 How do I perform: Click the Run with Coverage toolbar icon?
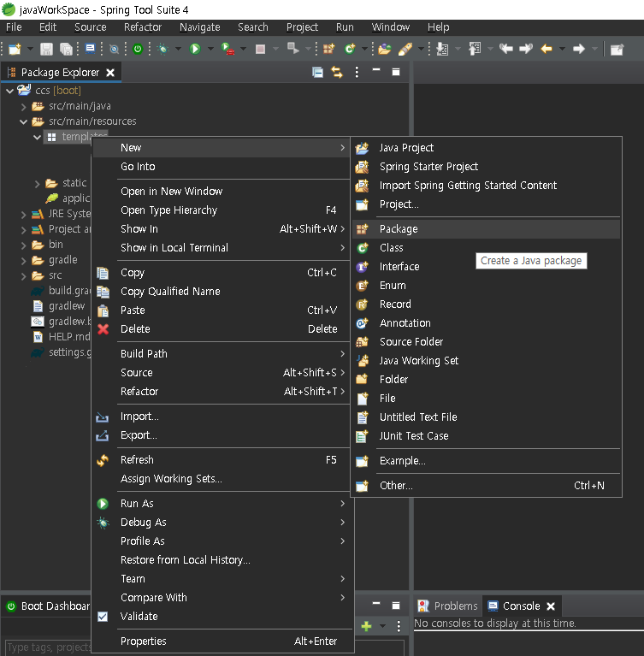(227, 49)
